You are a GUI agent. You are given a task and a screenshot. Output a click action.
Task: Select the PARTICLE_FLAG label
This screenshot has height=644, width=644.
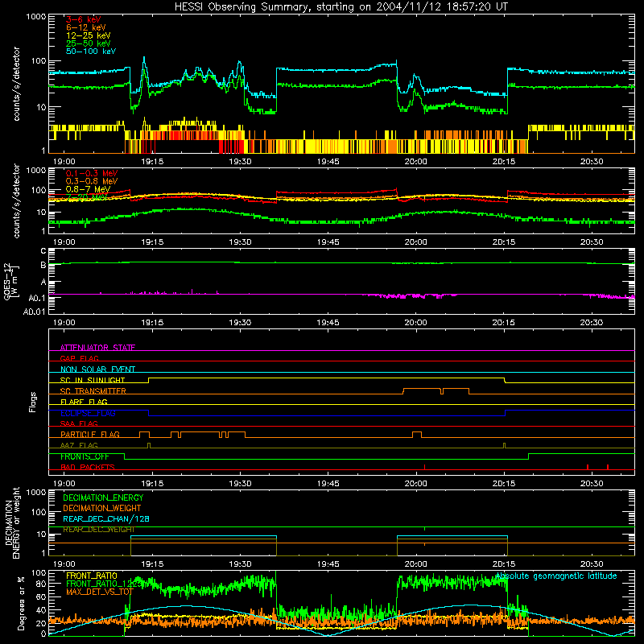pos(90,435)
